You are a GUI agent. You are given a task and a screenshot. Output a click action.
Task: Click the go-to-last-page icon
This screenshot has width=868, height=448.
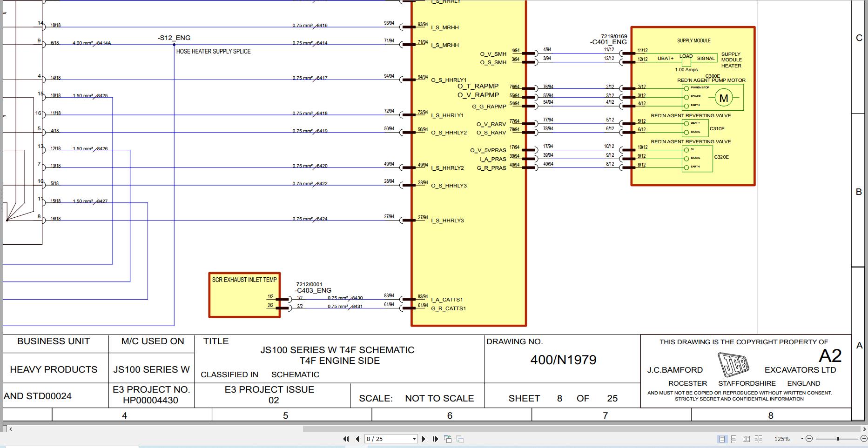(435, 439)
